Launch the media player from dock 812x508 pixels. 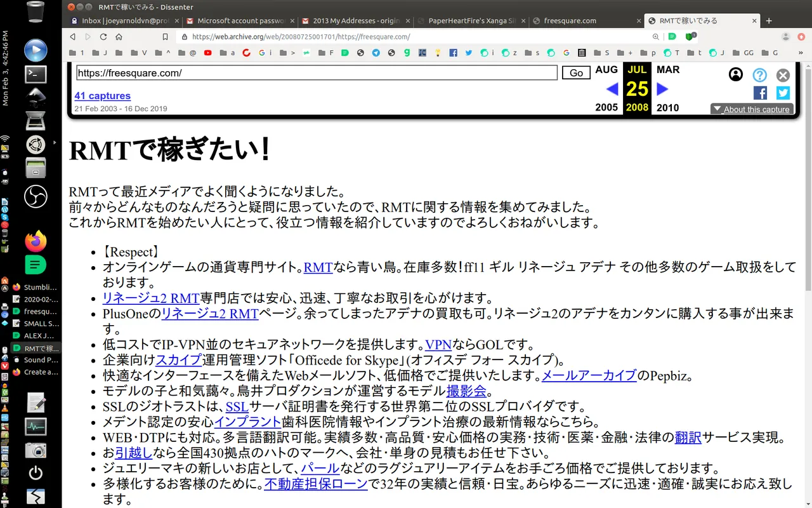pyautogui.click(x=36, y=50)
